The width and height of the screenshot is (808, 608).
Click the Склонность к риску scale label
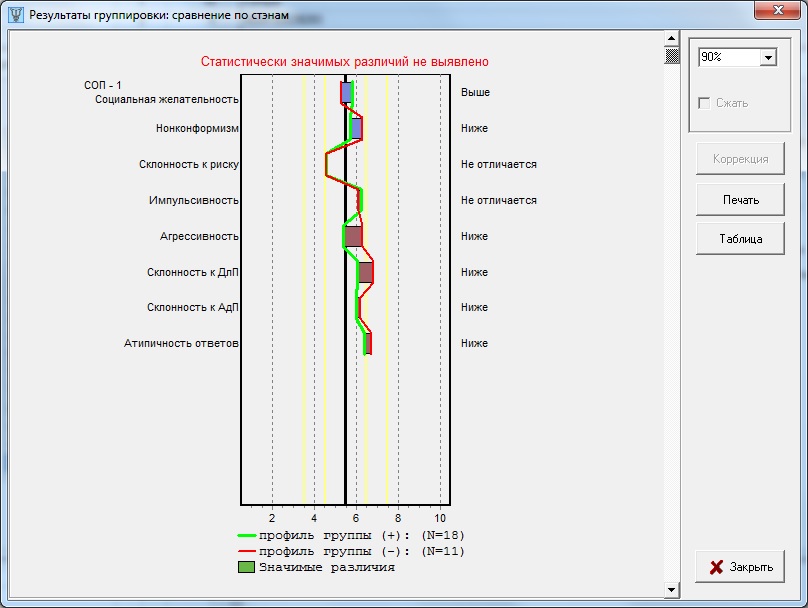(189, 164)
